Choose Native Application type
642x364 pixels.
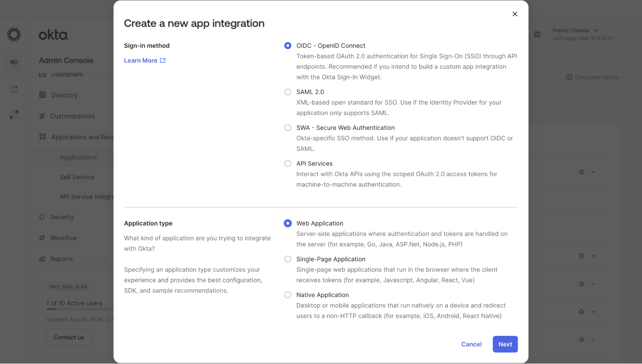coord(288,295)
